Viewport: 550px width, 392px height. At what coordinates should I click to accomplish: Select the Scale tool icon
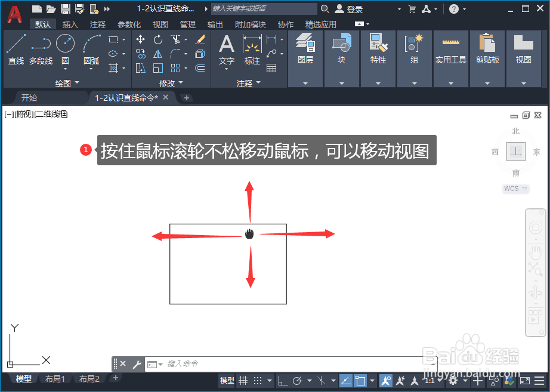pyautogui.click(x=158, y=68)
